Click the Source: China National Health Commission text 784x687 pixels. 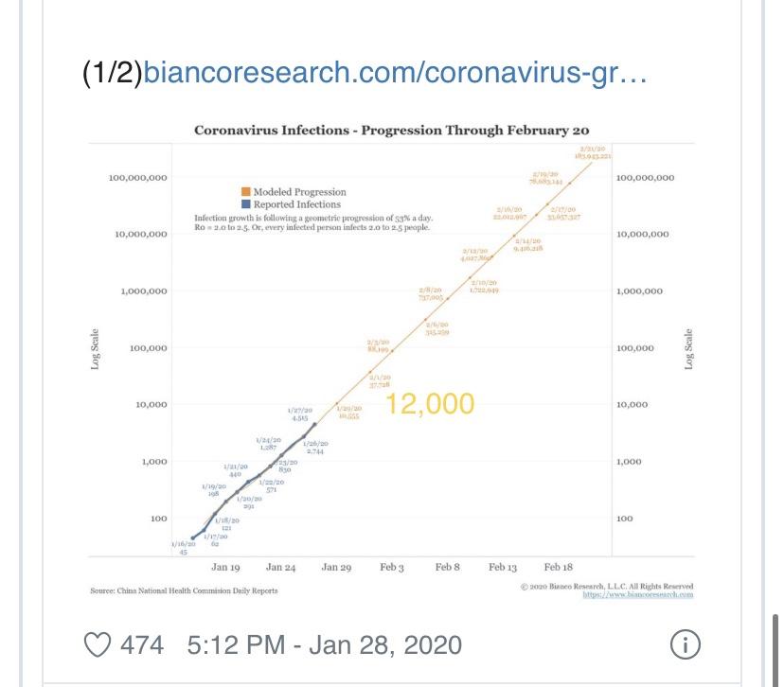point(184,590)
